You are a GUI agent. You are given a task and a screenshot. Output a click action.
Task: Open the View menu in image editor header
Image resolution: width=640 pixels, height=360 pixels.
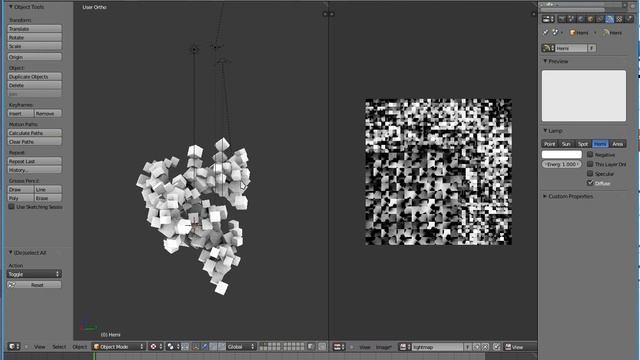(364, 347)
